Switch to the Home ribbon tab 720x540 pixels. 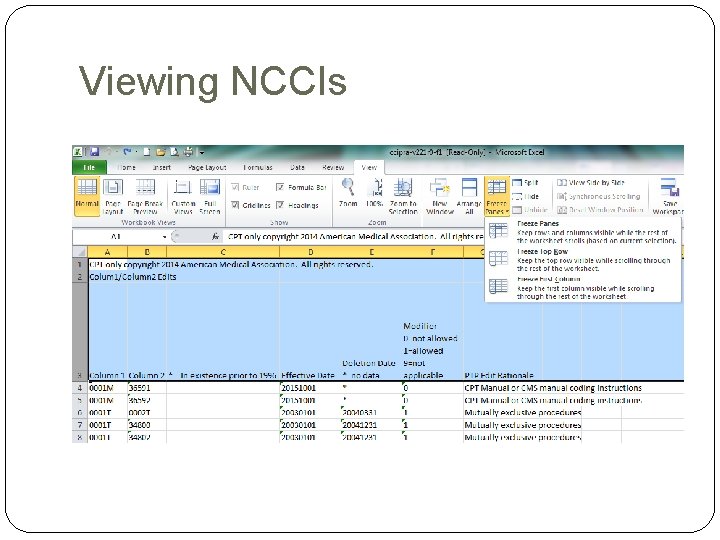point(126,167)
